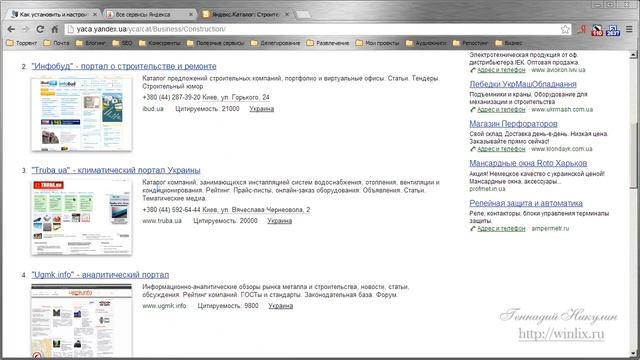Click the red Yandex 'Я' extension icon
640x360 pixels.
point(582,29)
